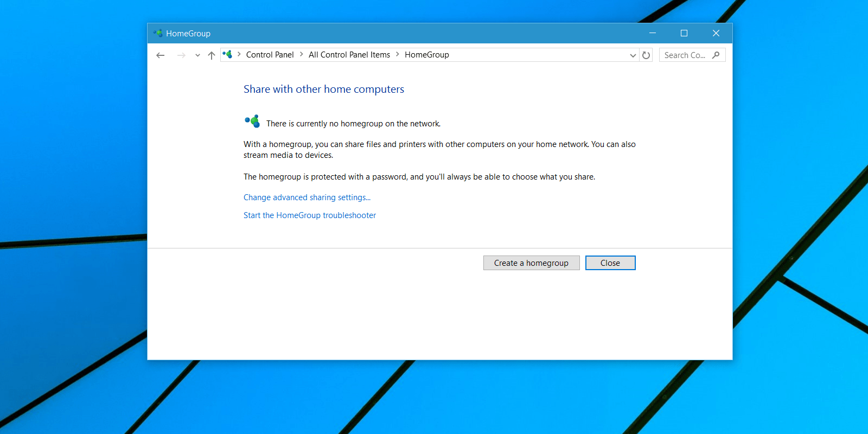Click "Share with other home computers" heading

click(x=324, y=89)
